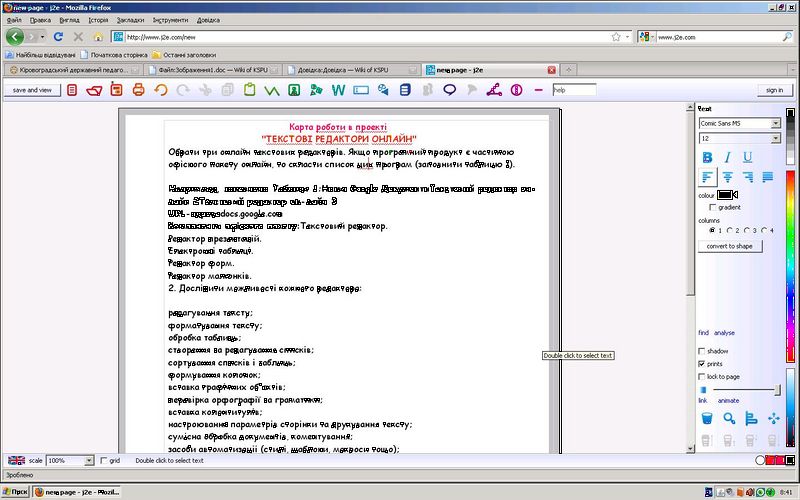Open the Comic Sans MS font dropdown
Screen dimensions: 800x500
coord(739,123)
